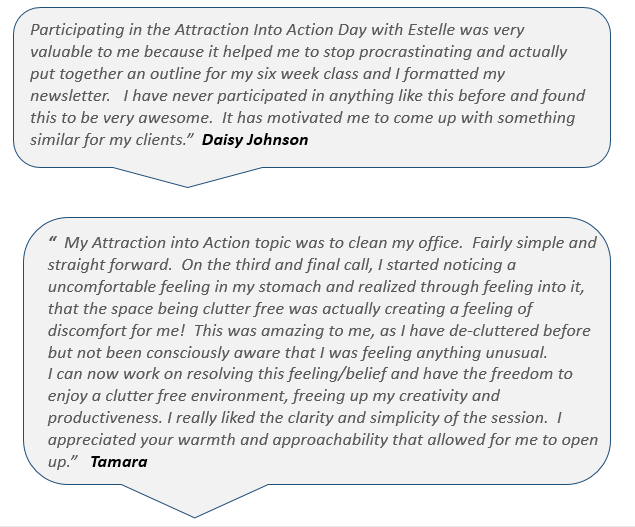635x527 pixels.
Task: Click the second testimonial speech bubble tail
Action: click(x=194, y=501)
